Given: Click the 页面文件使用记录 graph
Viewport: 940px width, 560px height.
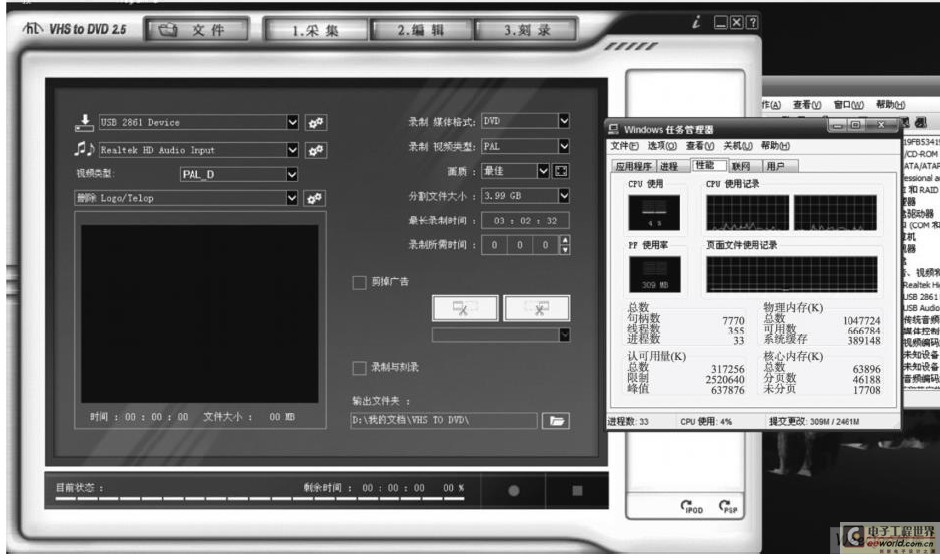Looking at the screenshot, I should point(791,274).
